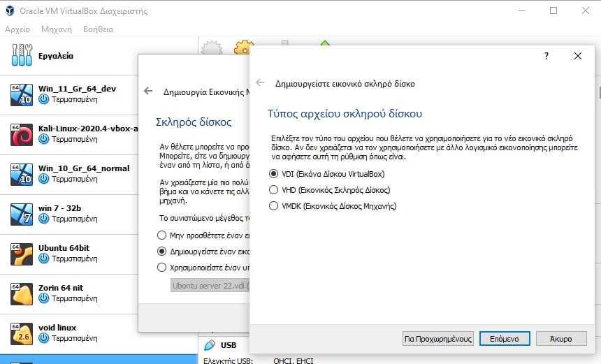601x364 pixels.
Task: Open the Βοήθεια menu
Action: tap(98, 29)
